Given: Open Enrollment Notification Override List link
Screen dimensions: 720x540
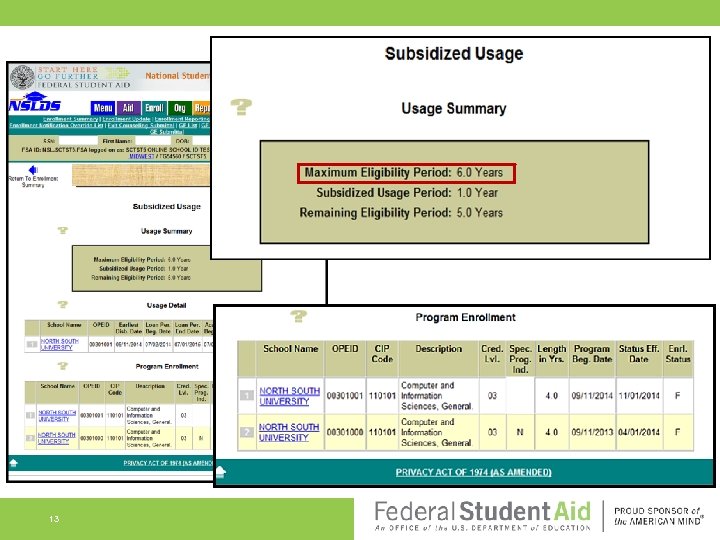Looking at the screenshot, I should click(56, 125).
